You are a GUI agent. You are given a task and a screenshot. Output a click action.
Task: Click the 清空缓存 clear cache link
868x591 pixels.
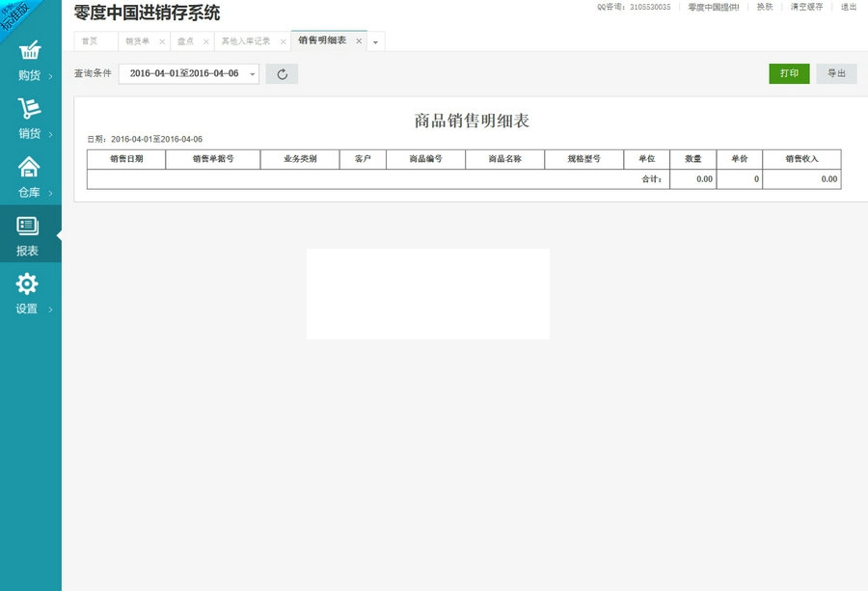806,7
